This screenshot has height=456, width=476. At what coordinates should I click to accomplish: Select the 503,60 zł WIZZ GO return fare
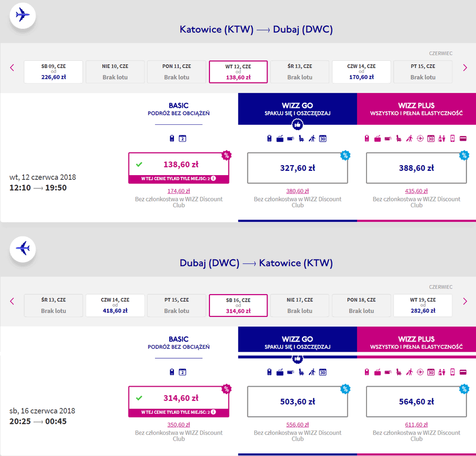pos(297,402)
